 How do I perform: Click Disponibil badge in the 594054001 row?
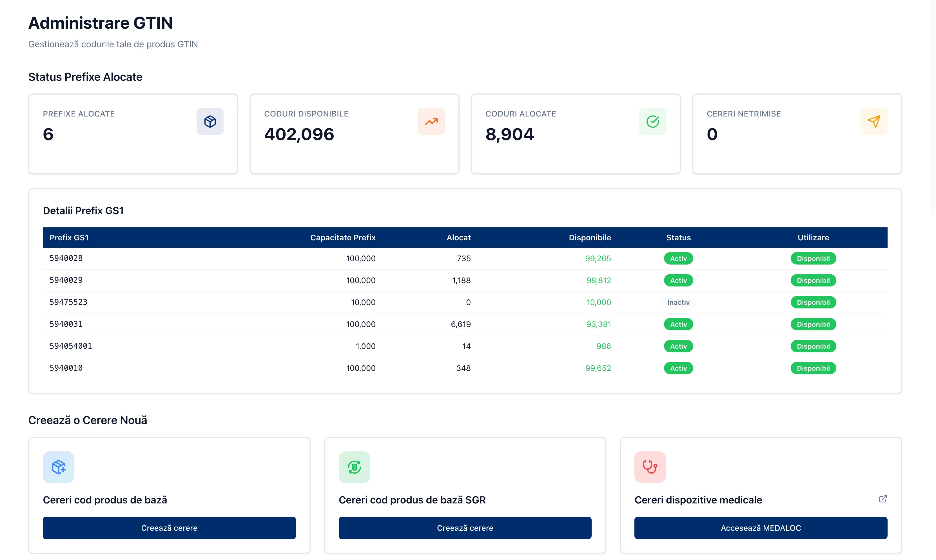(x=813, y=346)
